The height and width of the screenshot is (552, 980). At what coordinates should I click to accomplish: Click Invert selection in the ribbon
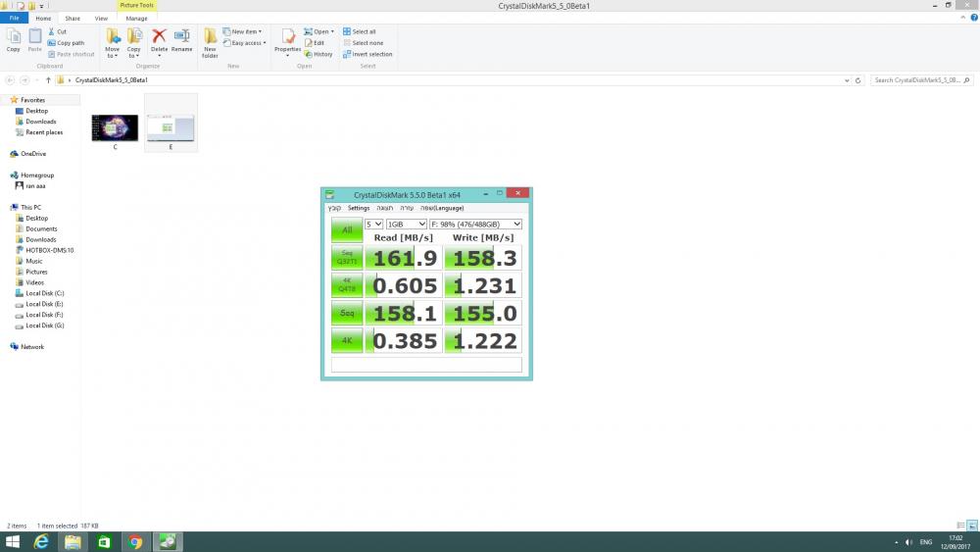pos(367,54)
